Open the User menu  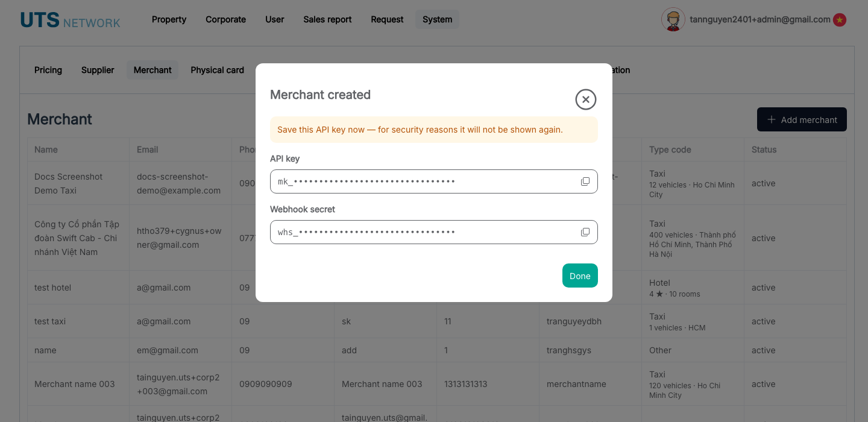[x=274, y=19]
